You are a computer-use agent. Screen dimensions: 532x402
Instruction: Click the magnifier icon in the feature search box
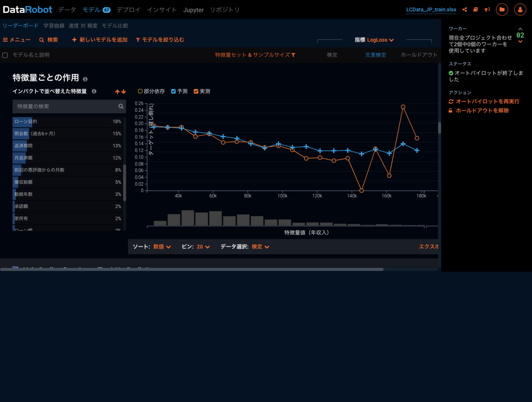tap(121, 106)
